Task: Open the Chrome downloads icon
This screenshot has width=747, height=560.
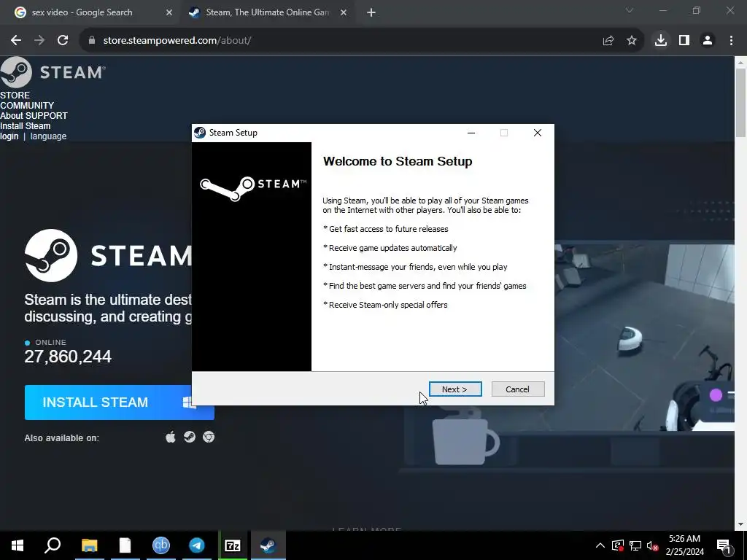Action: click(x=661, y=41)
